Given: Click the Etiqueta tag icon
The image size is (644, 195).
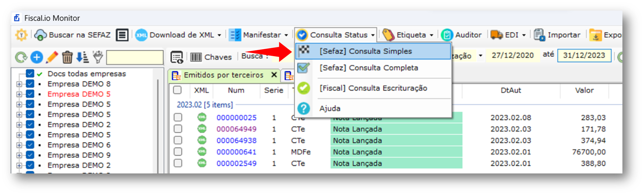Looking at the screenshot, I should 388,35.
